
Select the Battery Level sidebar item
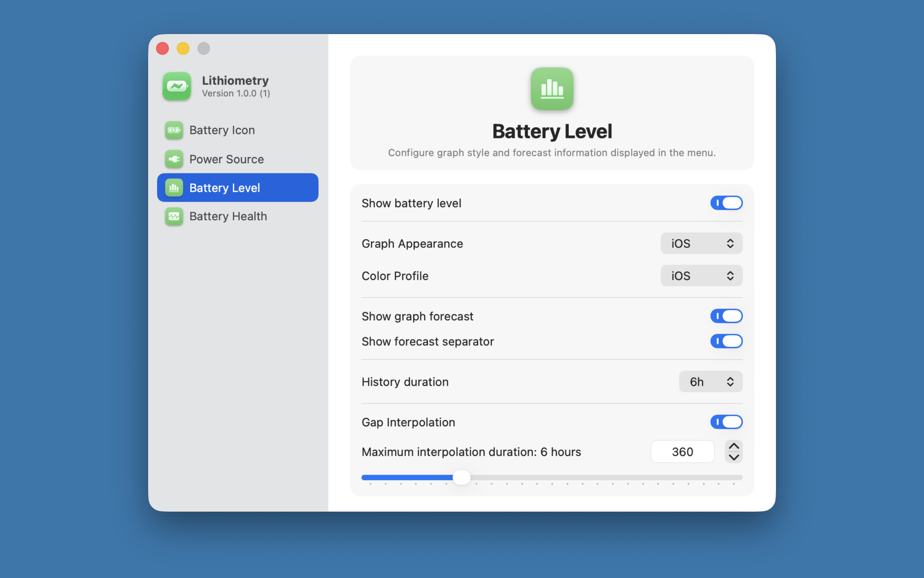(x=237, y=188)
